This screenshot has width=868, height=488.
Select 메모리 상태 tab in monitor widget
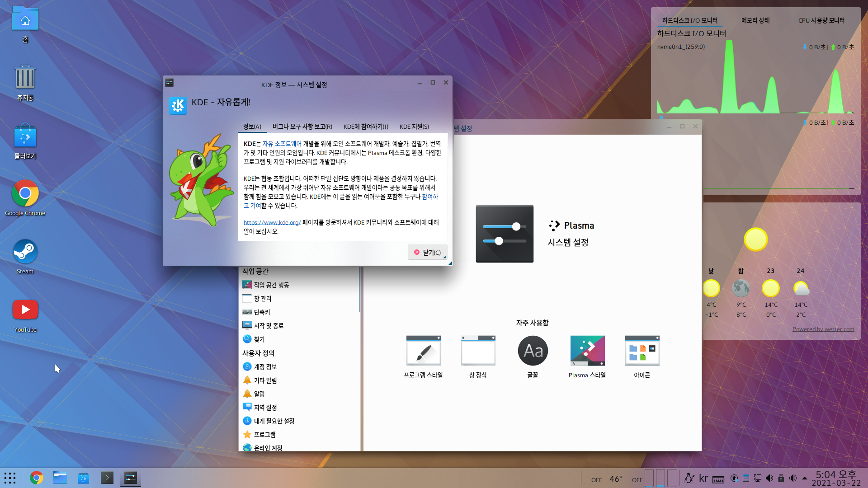755,20
